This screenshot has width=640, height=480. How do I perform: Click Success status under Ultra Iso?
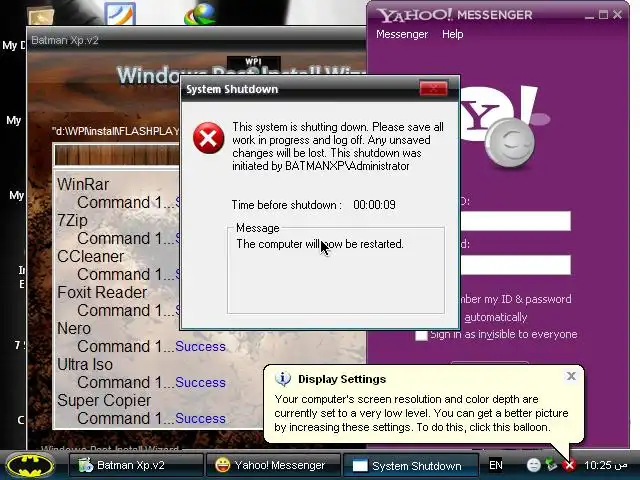(x=200, y=382)
